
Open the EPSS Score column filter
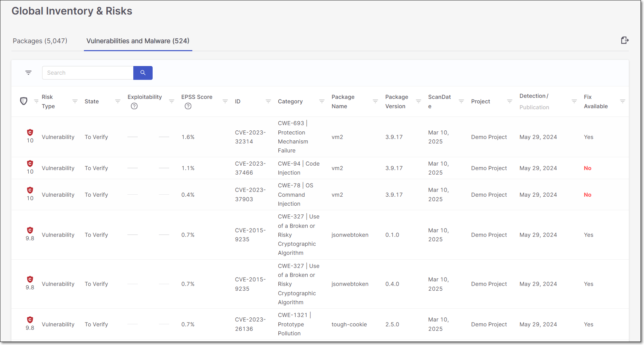(225, 101)
